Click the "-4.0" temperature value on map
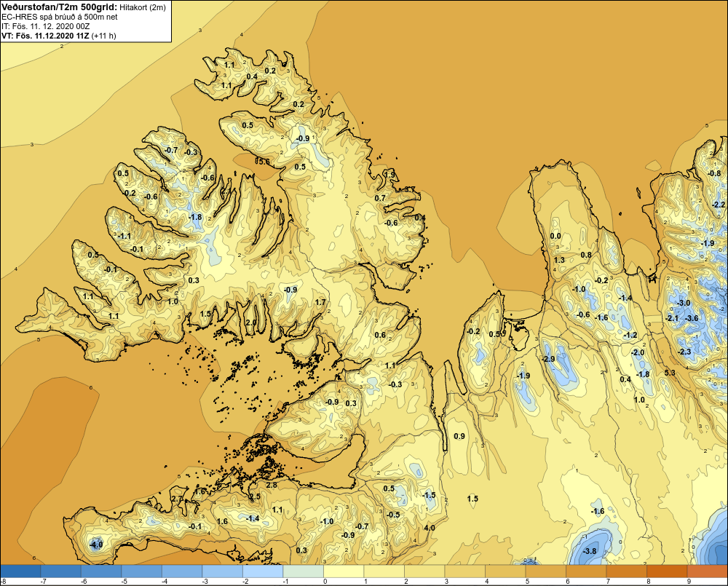Viewport: 728px width, 586px height. (x=95, y=545)
